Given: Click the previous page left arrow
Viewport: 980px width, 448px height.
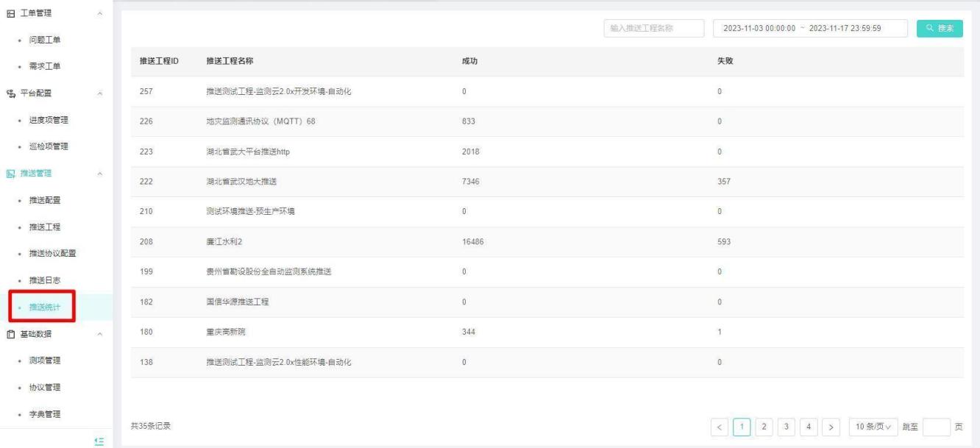Looking at the screenshot, I should click(x=722, y=426).
